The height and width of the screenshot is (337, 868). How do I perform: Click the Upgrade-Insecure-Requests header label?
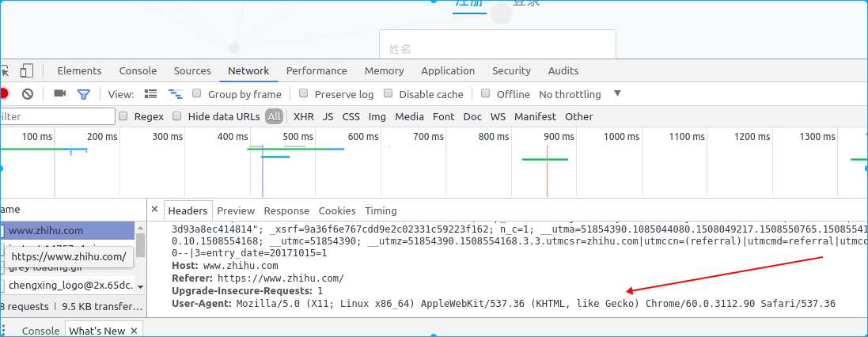coord(242,290)
